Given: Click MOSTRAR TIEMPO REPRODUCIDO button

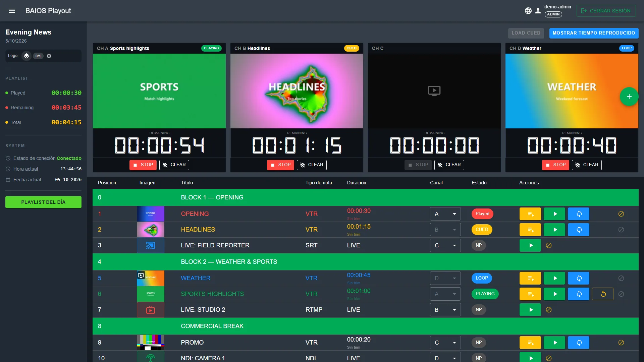Looking at the screenshot, I should click(x=594, y=33).
